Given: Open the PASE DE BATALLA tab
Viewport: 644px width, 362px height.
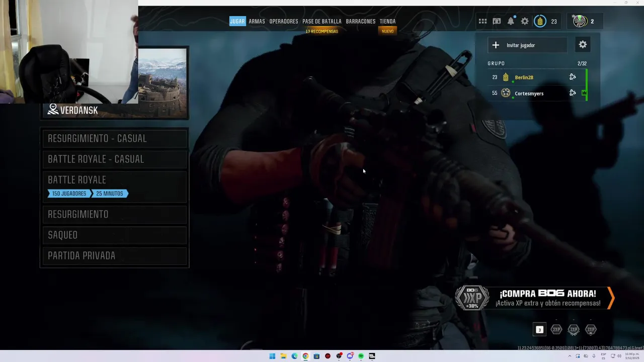Looking at the screenshot, I should pyautogui.click(x=322, y=21).
